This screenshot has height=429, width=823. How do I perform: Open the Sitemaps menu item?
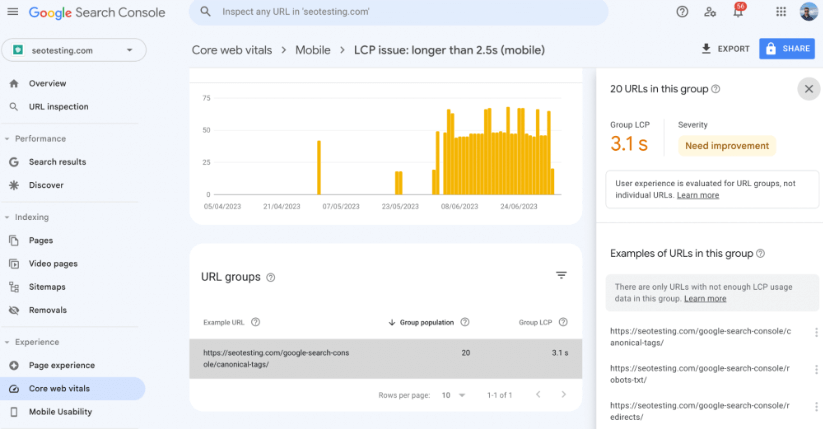point(47,287)
